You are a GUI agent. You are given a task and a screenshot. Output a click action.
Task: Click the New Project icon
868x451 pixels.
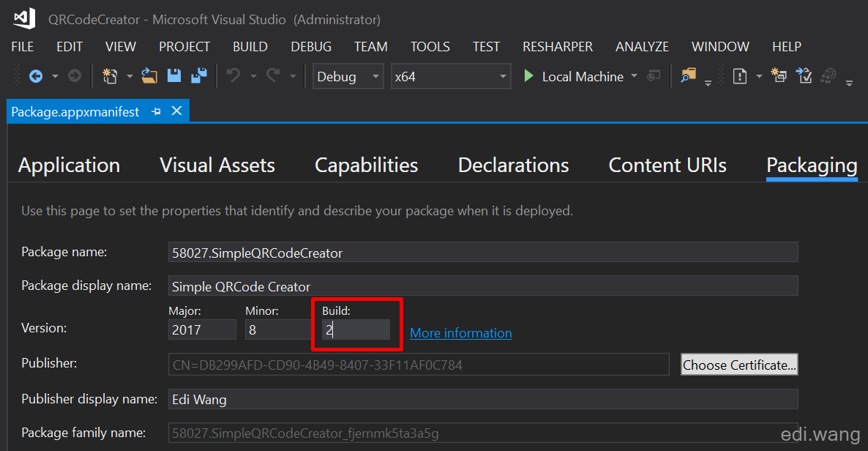[111, 76]
